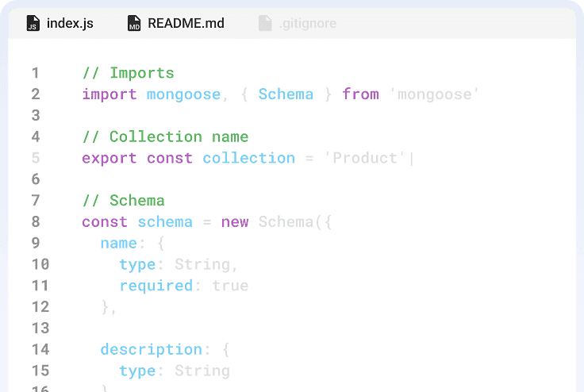The image size is (584, 392).
Task: Click line number 15 in the gutter
Action: (40, 371)
